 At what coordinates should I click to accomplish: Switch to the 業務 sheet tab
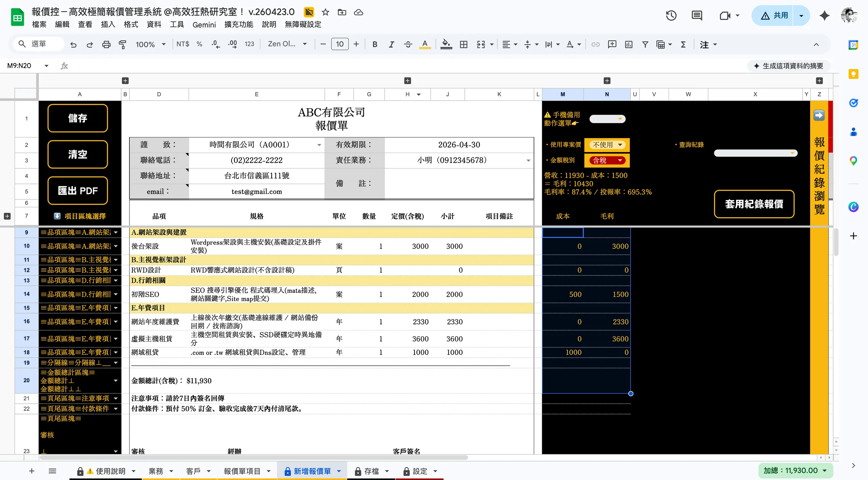[161, 471]
